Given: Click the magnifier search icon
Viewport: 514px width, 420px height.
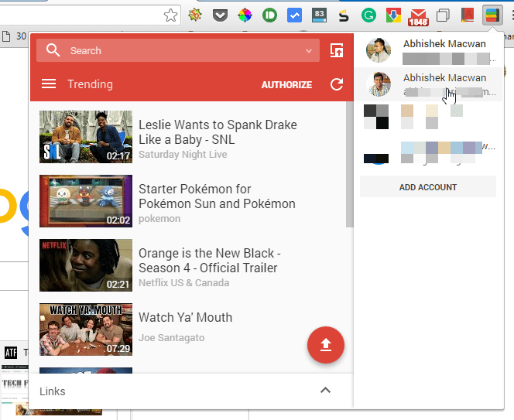Looking at the screenshot, I should [53, 50].
